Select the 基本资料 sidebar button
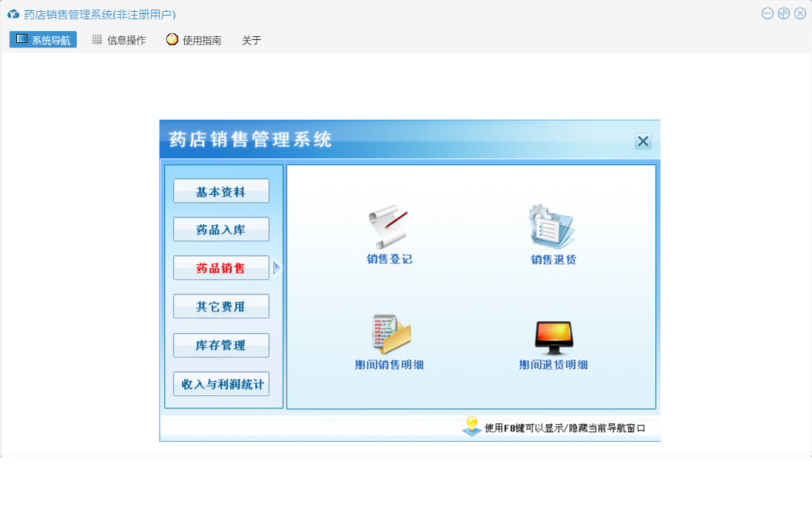This screenshot has width=812, height=532. click(x=221, y=191)
